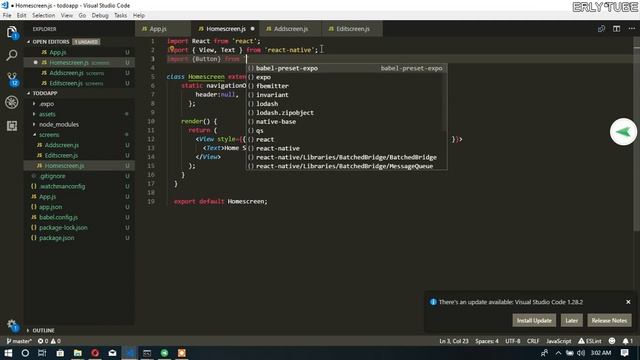This screenshot has height=360, width=640.
Task: Open editor More Actions ellipsis
Action: tap(631, 29)
